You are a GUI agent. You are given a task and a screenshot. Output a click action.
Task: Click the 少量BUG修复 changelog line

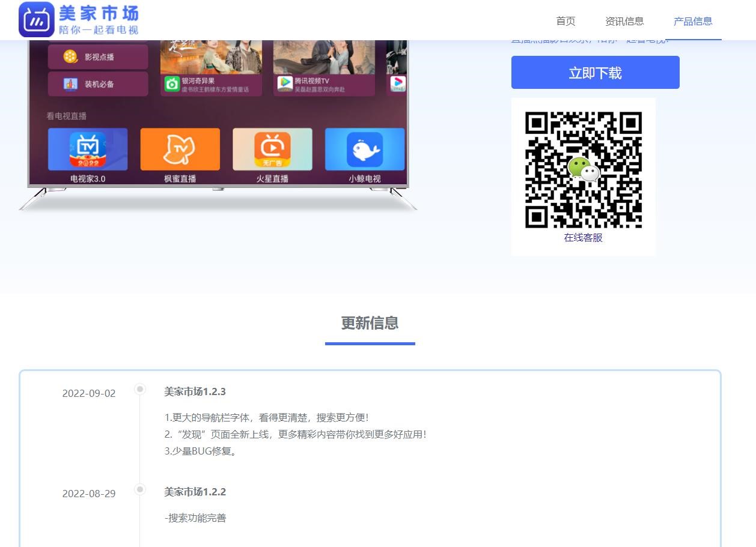(201, 451)
